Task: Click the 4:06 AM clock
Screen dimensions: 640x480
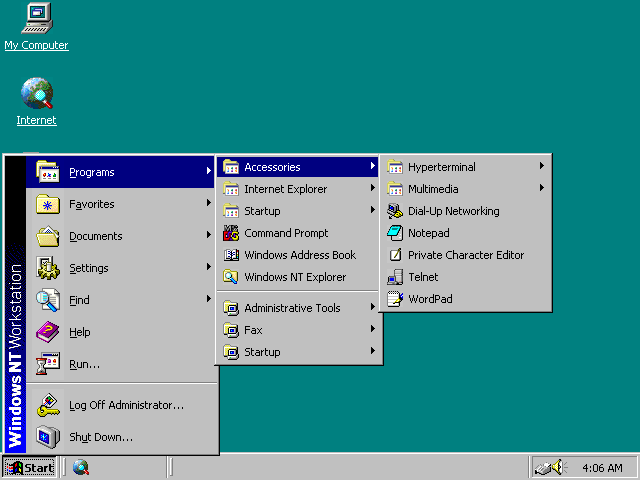Action: coord(602,468)
